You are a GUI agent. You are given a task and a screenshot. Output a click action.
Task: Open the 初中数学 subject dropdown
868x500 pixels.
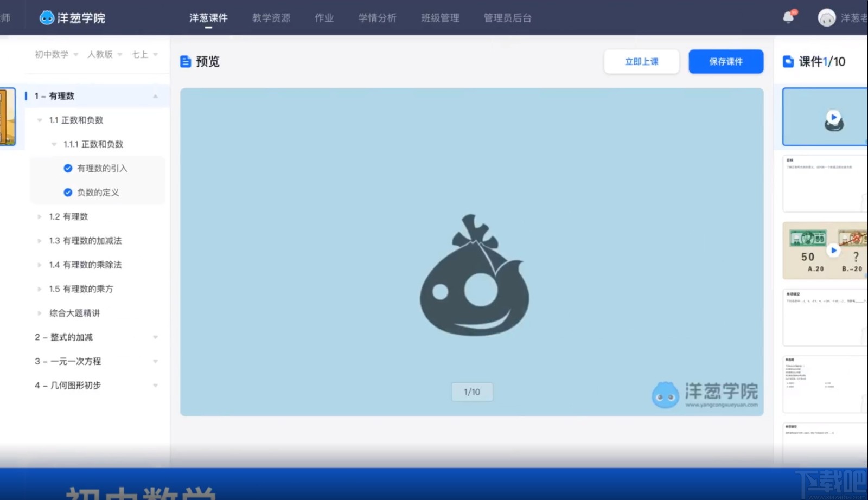tap(56, 54)
